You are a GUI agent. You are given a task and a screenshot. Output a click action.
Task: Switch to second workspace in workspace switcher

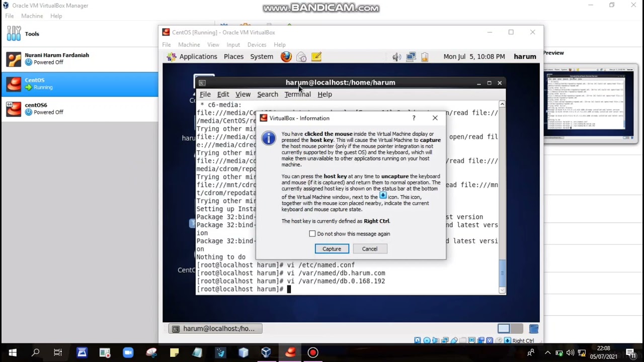coord(517,329)
